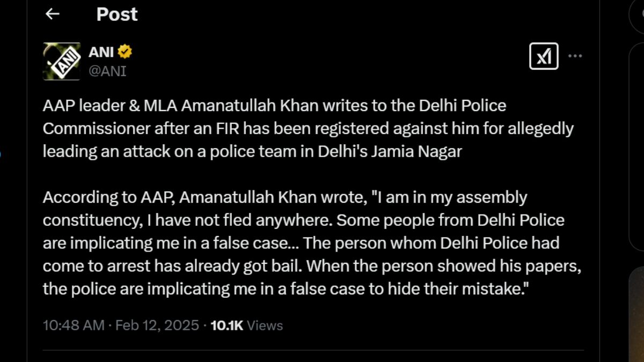
Task: Click the word Views after the count
Action: [x=265, y=325]
